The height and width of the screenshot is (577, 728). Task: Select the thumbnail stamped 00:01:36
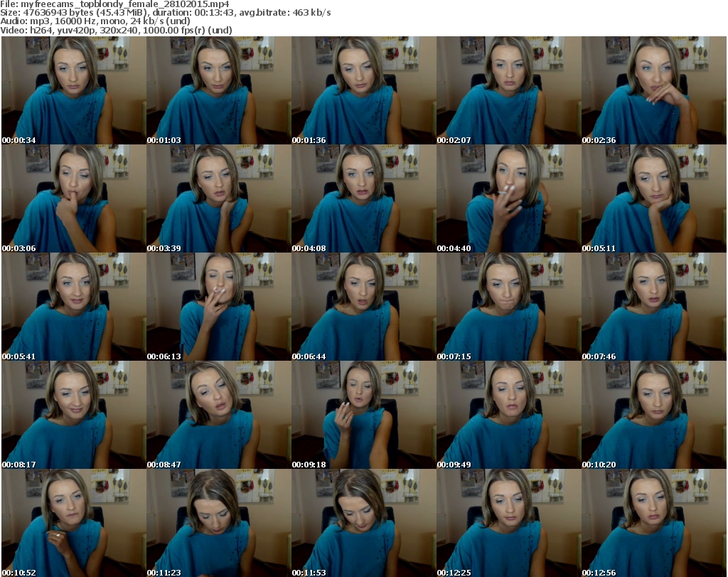pos(363,90)
